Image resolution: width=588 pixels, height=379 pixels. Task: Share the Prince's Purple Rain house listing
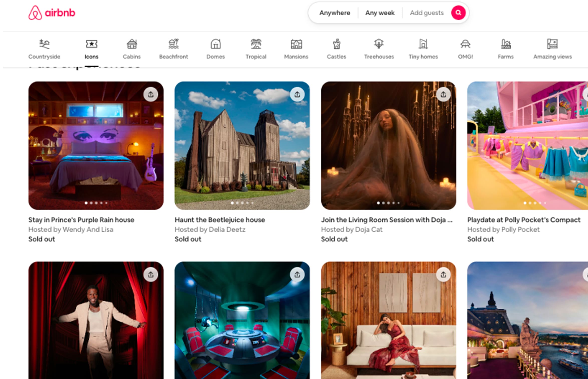(151, 94)
